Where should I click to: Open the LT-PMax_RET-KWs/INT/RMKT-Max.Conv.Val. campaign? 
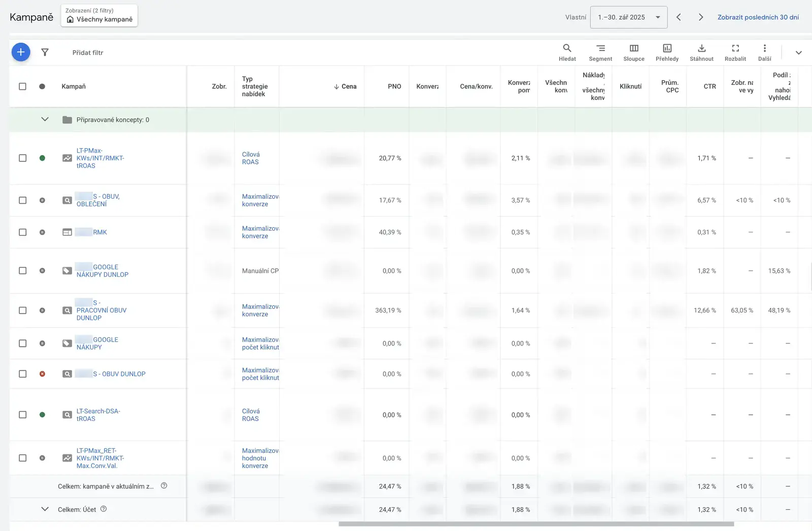100,458
